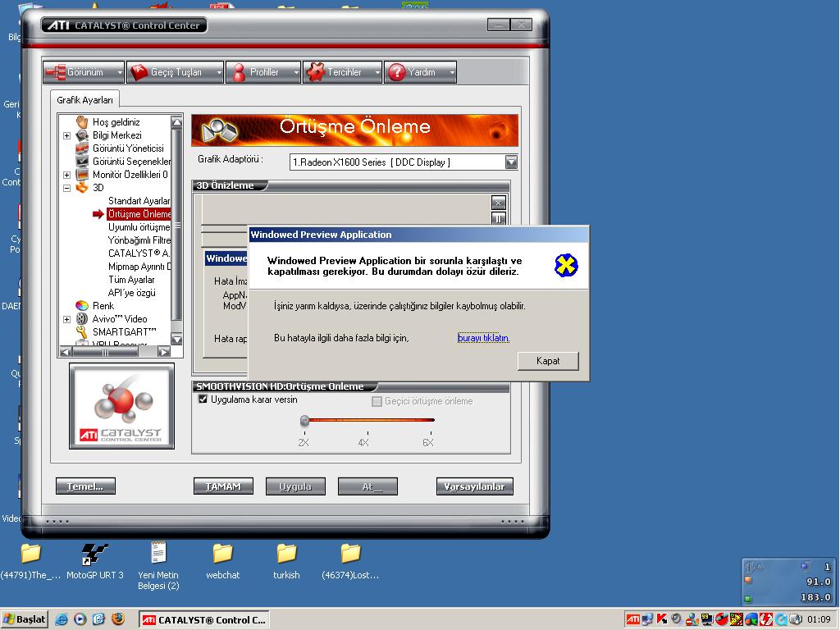This screenshot has height=630, width=840.
Task: Launch Windows Media Player from quick launch
Action: click(x=80, y=619)
